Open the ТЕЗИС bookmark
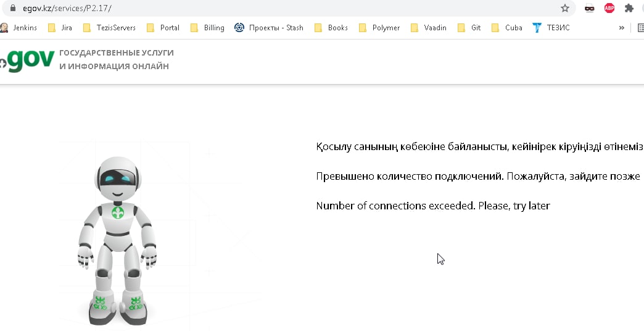Image resolution: width=644 pixels, height=331 pixels. (551, 28)
